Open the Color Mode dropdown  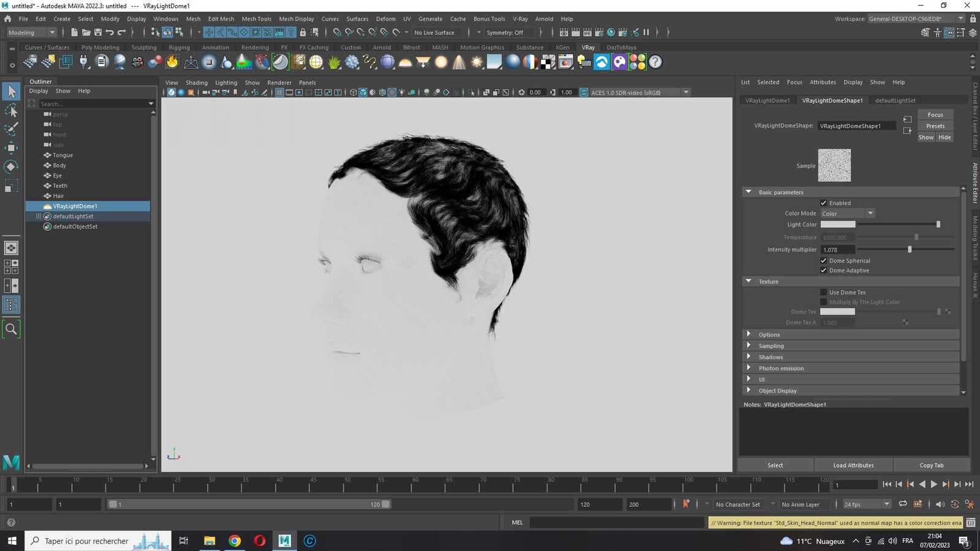point(848,213)
